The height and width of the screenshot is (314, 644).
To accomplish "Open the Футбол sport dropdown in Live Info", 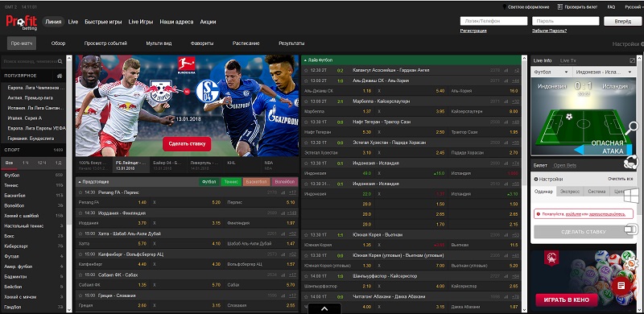I will (x=551, y=72).
